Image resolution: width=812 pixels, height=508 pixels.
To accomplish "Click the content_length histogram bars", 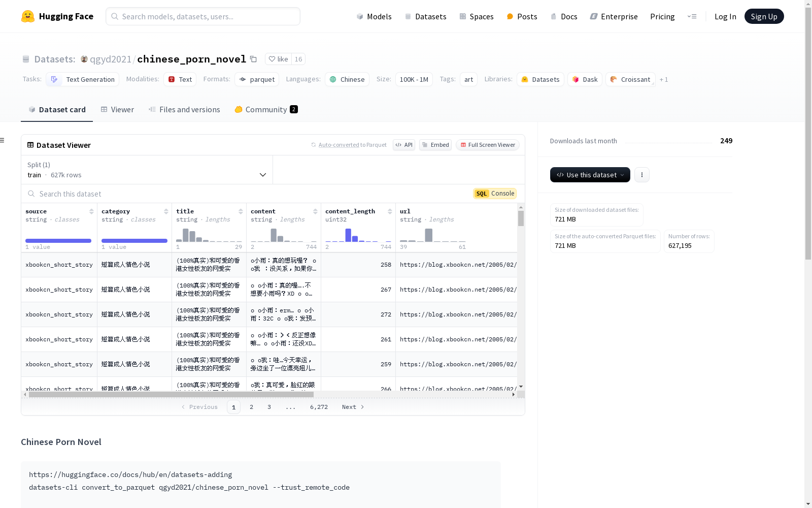I will [358, 235].
